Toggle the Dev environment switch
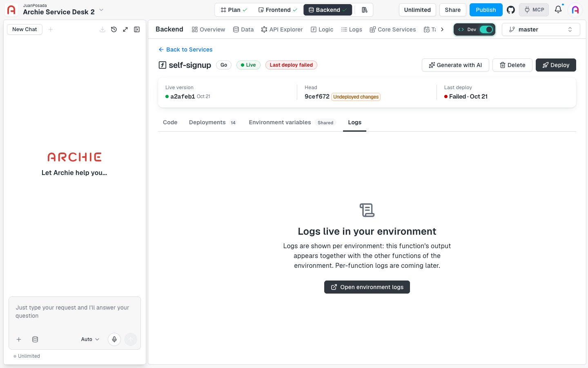Viewport: 588px width, 368px height. coord(486,29)
